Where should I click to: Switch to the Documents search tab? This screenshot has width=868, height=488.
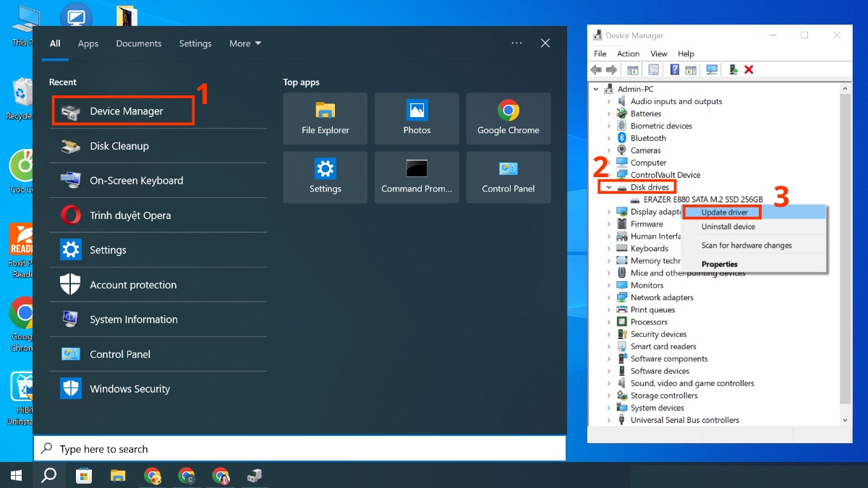(x=139, y=43)
